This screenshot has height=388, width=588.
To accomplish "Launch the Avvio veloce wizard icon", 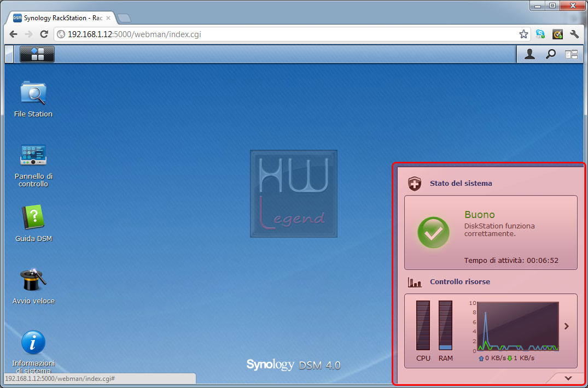I will (x=33, y=279).
